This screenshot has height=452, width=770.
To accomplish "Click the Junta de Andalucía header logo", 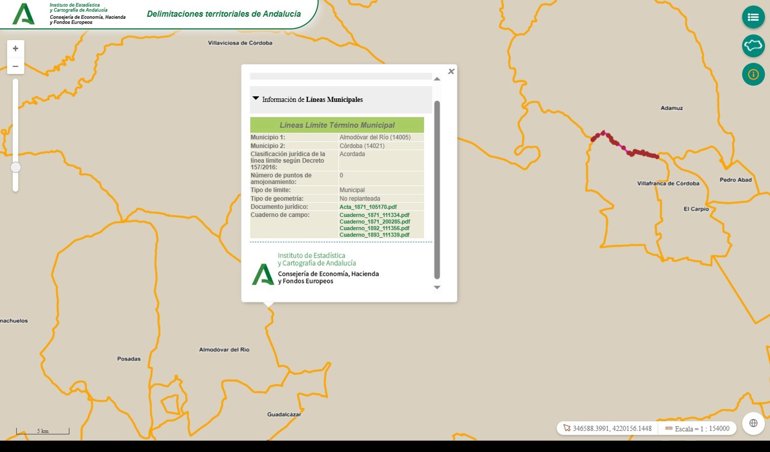I will 22,14.
